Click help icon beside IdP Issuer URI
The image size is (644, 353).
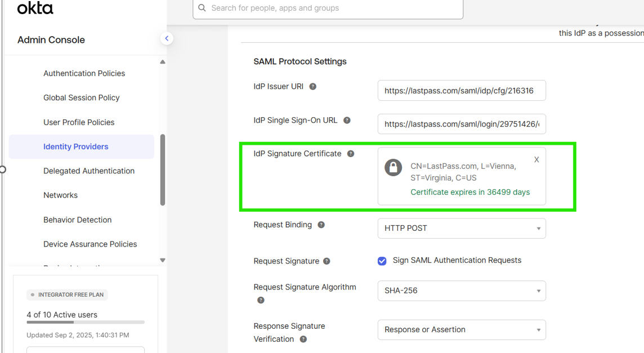[x=313, y=87]
